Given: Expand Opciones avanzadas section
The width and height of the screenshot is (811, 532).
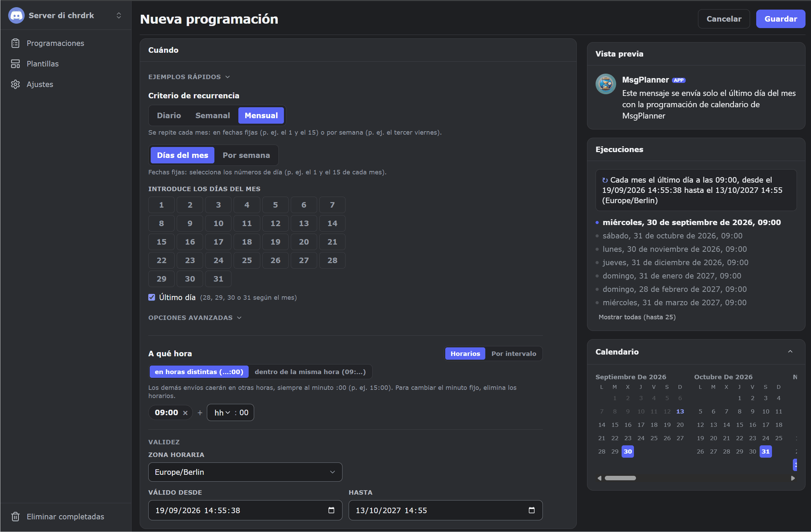Looking at the screenshot, I should tap(195, 318).
